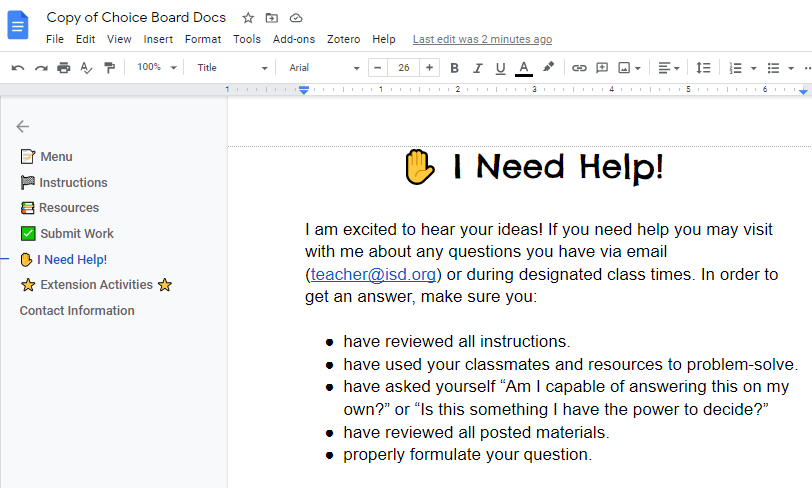Open the text color picker

tap(524, 68)
